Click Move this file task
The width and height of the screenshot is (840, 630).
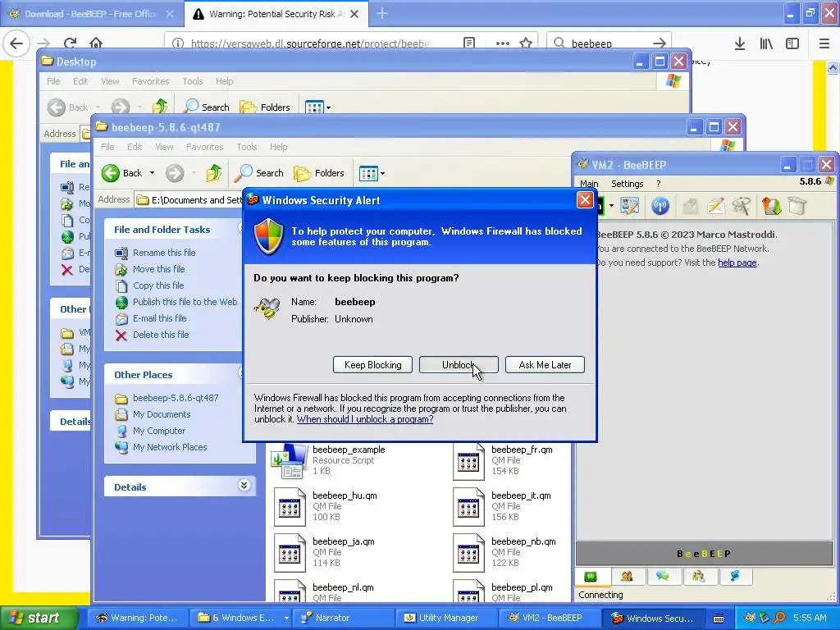[x=158, y=269]
